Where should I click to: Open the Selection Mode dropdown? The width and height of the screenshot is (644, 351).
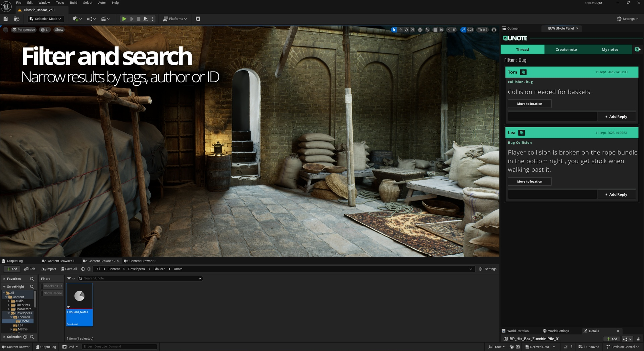pyautogui.click(x=46, y=19)
